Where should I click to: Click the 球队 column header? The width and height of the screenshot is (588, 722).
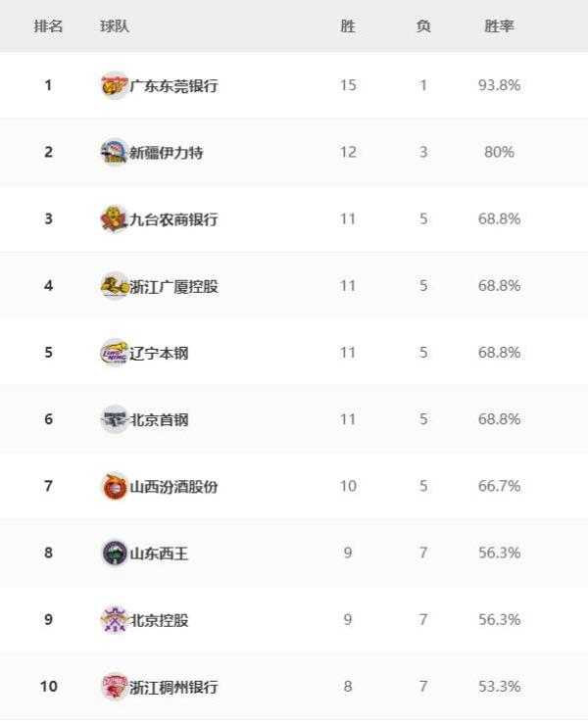(x=115, y=26)
